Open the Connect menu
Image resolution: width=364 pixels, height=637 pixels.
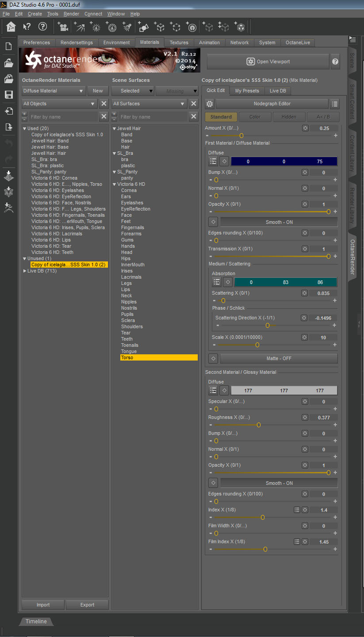pos(93,14)
